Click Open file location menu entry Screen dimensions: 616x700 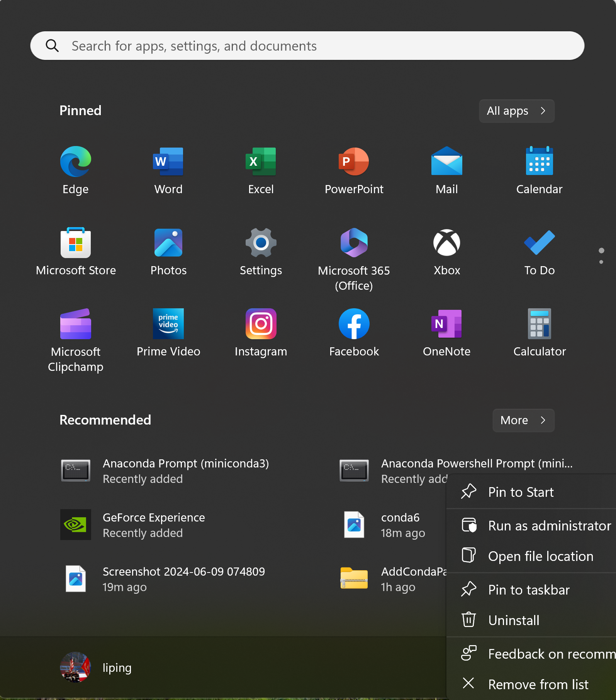(x=540, y=556)
